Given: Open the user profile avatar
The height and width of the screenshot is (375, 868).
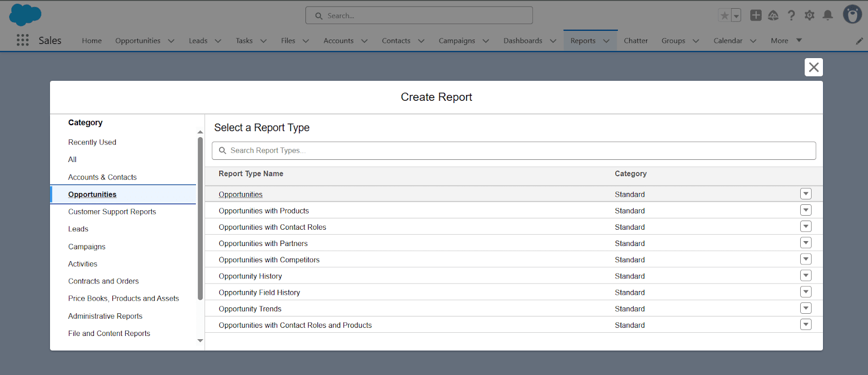Looking at the screenshot, I should tap(852, 14).
